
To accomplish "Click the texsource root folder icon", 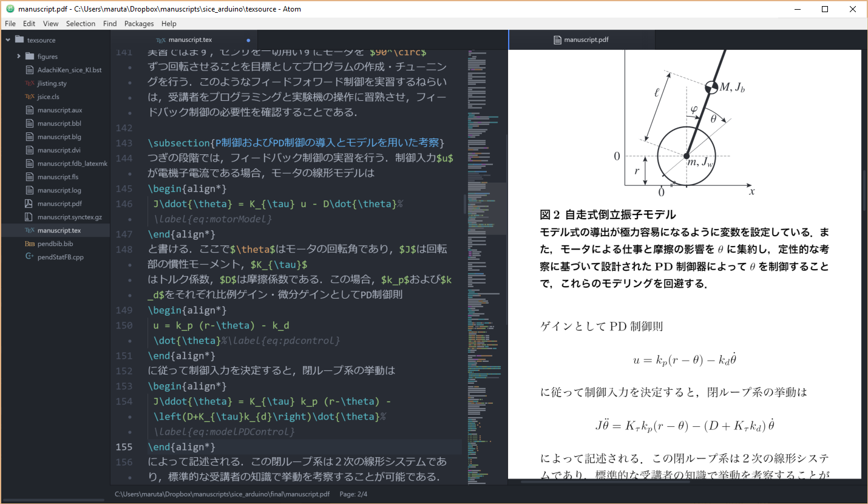I will pos(19,40).
